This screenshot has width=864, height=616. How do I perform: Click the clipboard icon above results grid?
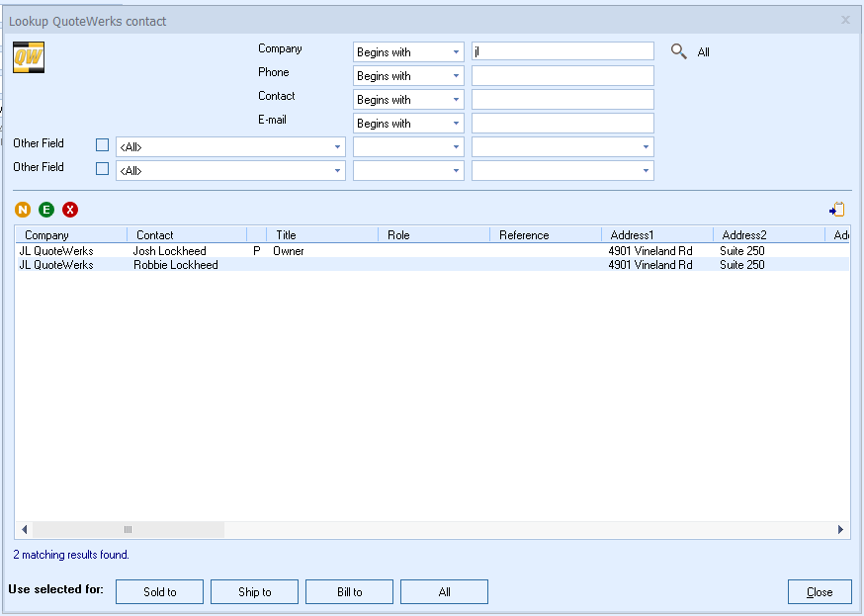tap(837, 210)
